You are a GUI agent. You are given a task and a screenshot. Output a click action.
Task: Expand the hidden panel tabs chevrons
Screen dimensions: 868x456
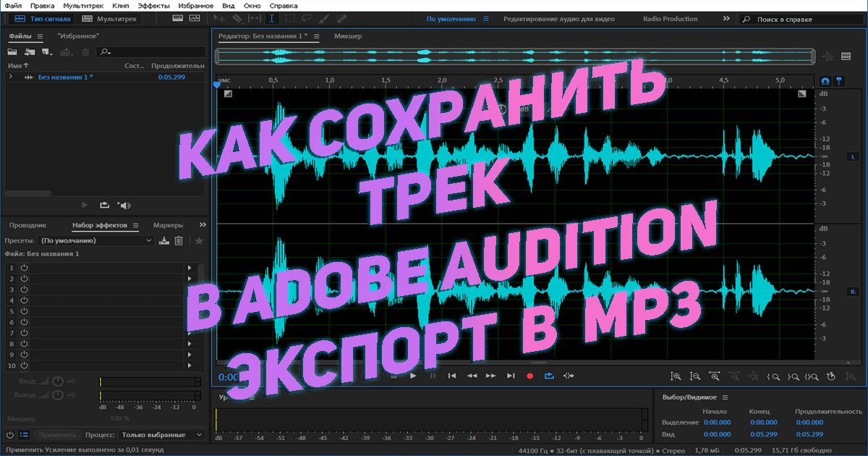203,225
